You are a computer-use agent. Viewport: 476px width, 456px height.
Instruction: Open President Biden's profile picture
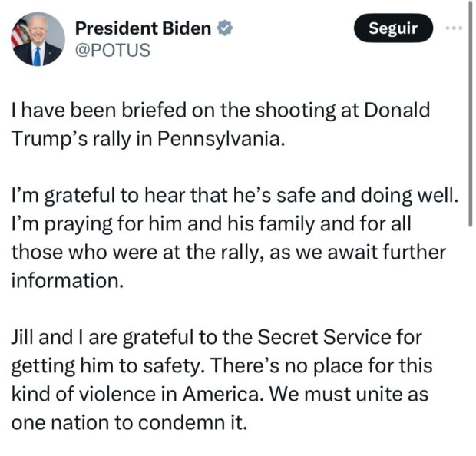[38, 39]
